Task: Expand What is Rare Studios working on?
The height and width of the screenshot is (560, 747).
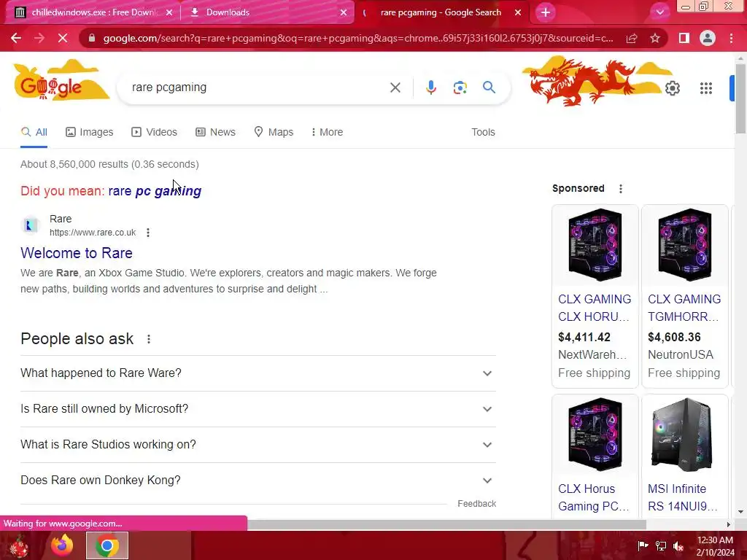Action: tap(258, 444)
